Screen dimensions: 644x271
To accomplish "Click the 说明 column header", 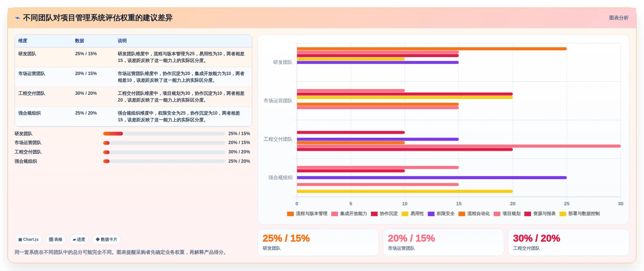I will (x=122, y=41).
